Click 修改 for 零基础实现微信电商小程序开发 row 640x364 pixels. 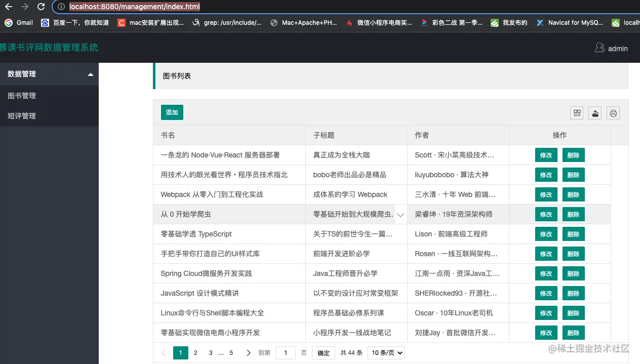click(546, 333)
